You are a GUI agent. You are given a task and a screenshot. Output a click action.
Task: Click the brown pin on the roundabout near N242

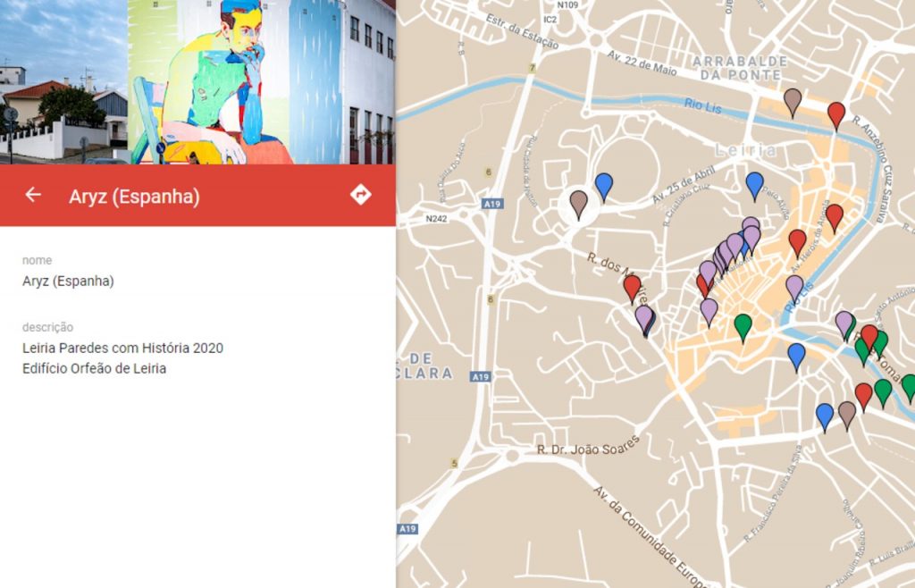point(579,203)
